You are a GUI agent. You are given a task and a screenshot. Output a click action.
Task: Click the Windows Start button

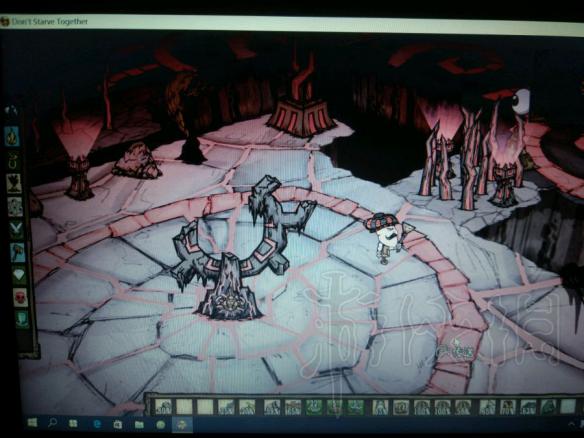[x=32, y=423]
